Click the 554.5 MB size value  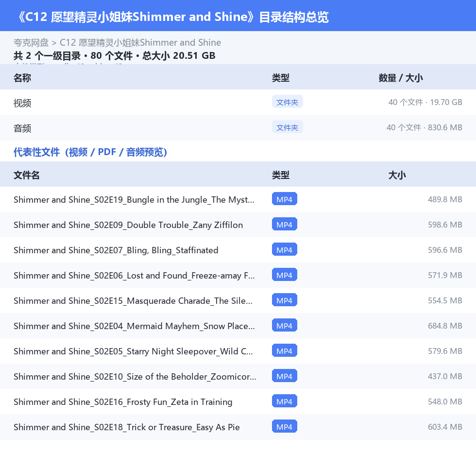[445, 300]
